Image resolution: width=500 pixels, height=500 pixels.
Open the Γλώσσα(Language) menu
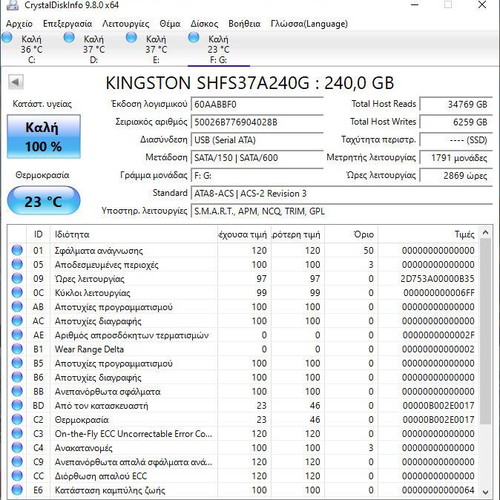tap(309, 24)
